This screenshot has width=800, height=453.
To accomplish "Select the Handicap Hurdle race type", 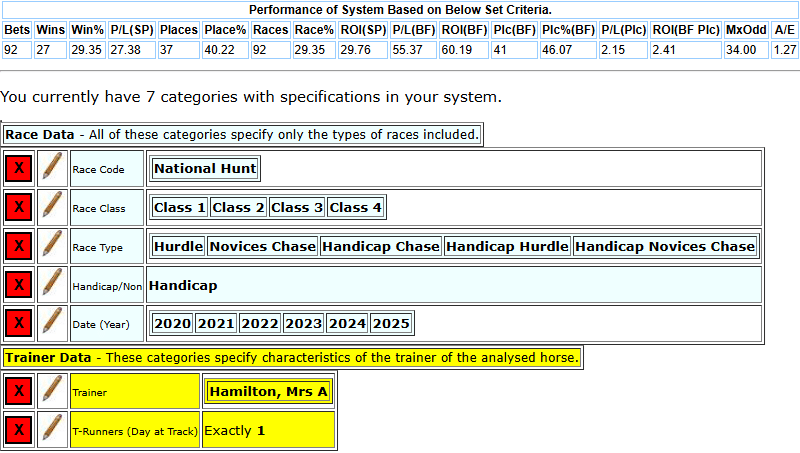I will [x=507, y=246].
